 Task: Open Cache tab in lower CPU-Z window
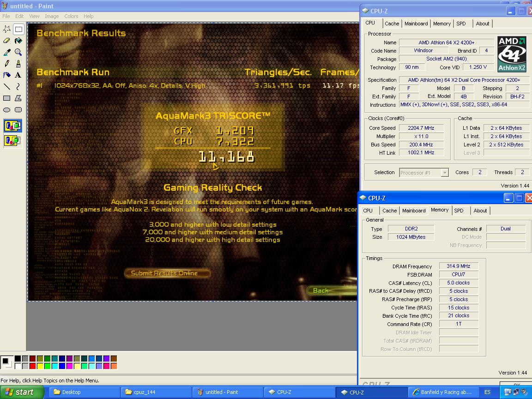[x=389, y=211]
